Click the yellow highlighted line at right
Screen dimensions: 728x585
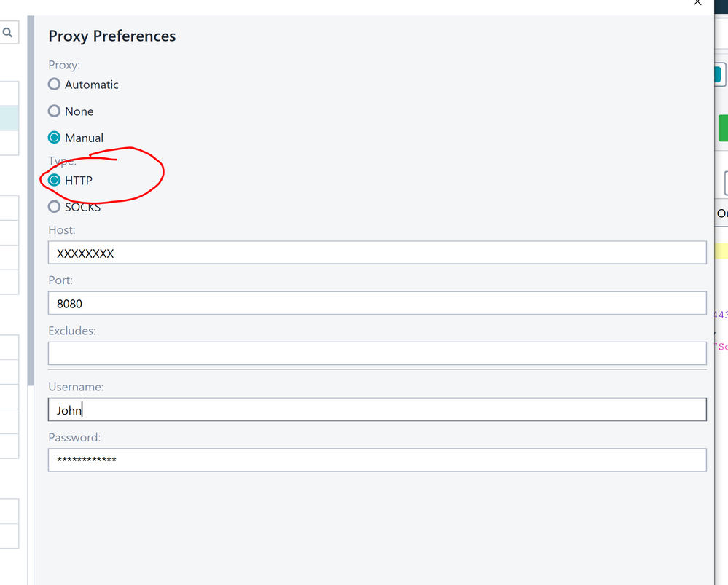pyautogui.click(x=721, y=251)
